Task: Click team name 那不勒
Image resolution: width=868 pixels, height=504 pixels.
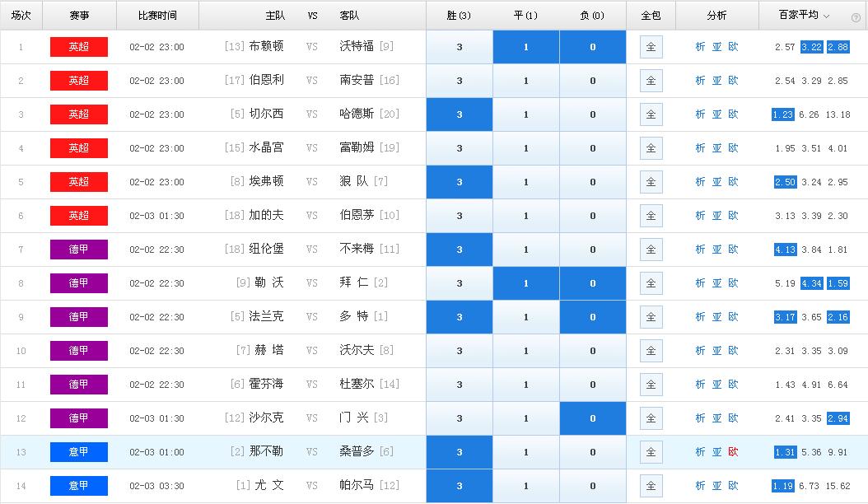Action: click(266, 452)
